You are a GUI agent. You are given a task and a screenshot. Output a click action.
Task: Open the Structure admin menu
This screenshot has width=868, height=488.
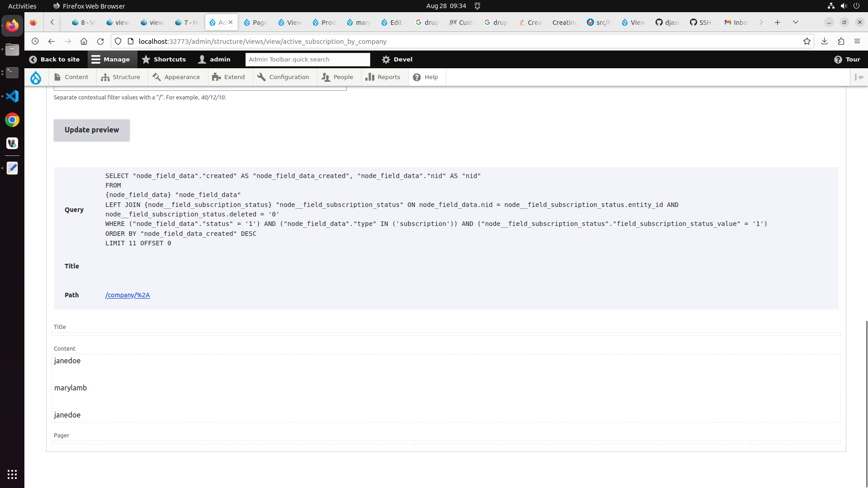[121, 77]
